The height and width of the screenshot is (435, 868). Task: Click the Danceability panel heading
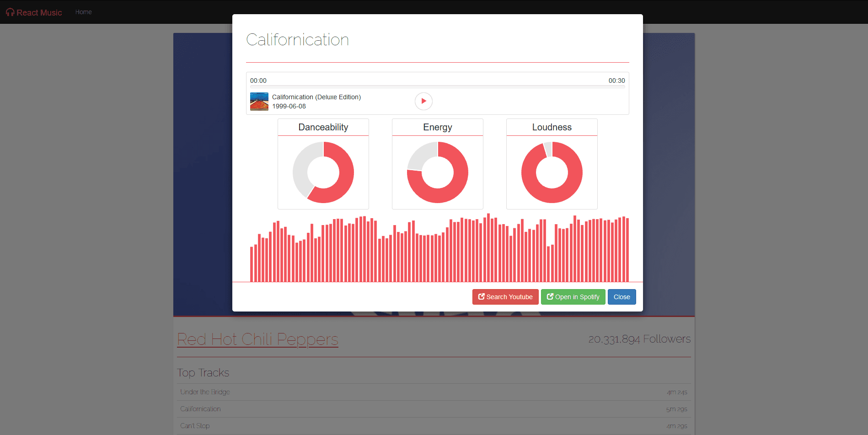323,127
